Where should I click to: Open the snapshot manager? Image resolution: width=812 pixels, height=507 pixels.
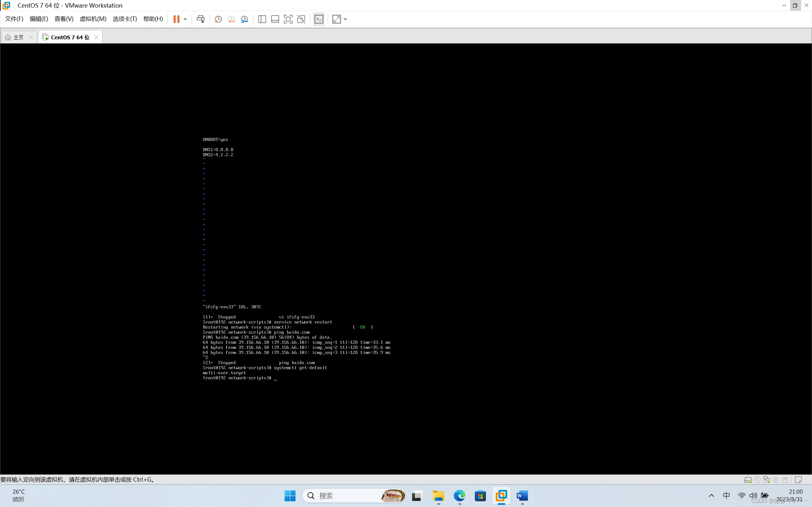pyautogui.click(x=245, y=19)
